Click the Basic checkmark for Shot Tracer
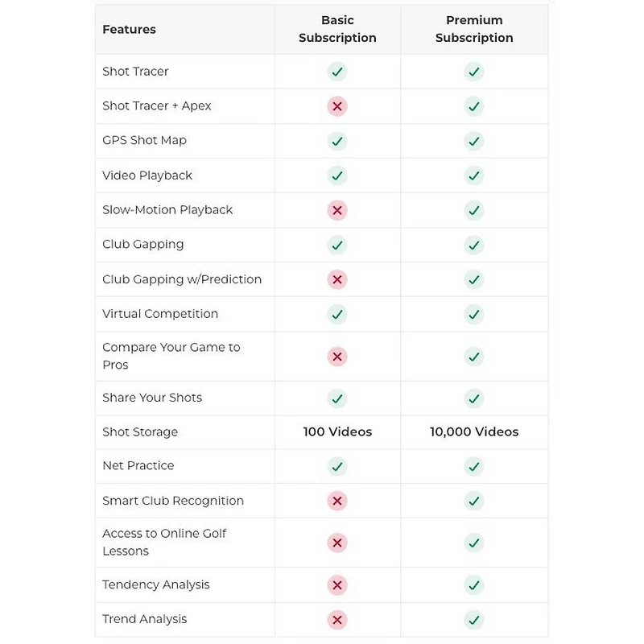 [x=337, y=72]
